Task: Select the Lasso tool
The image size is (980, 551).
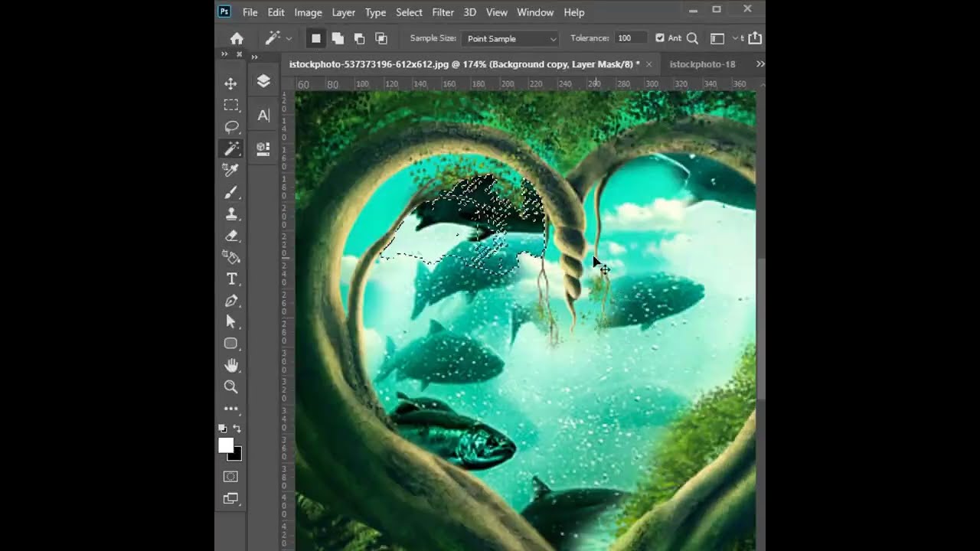Action: pos(230,126)
